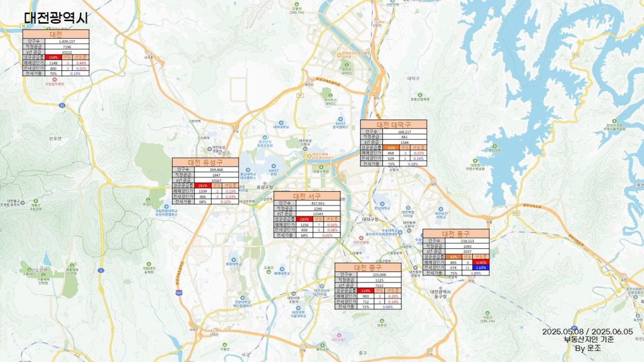Select the red 154% supply cell
Image resolution: width=644 pixels, height=362 pixels.
pyautogui.click(x=52, y=57)
